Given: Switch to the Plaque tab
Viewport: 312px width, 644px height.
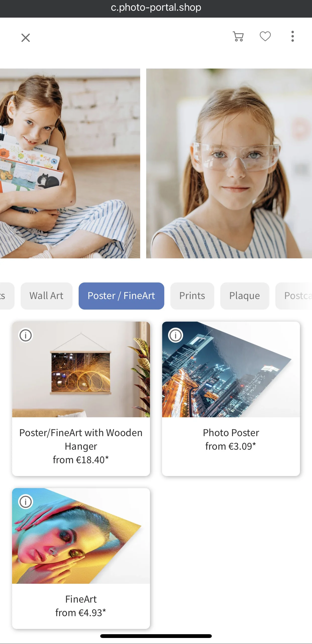Looking at the screenshot, I should tap(245, 296).
